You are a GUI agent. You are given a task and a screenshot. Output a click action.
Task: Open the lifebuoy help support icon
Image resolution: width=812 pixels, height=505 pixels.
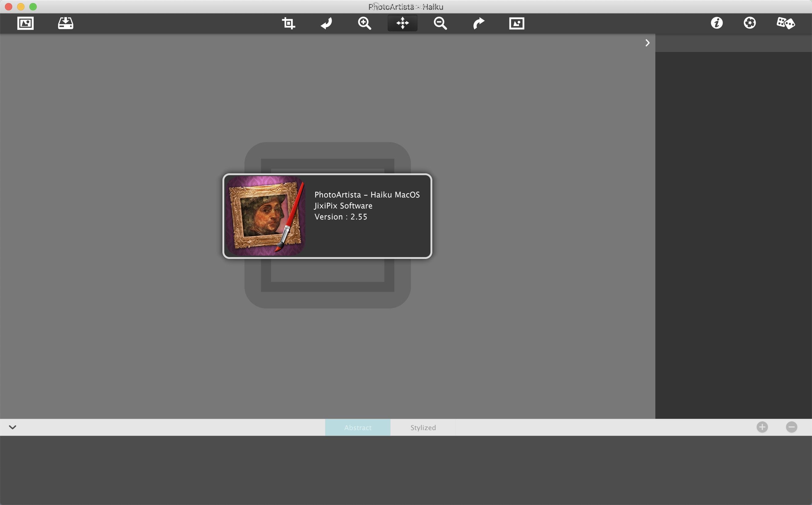750,23
